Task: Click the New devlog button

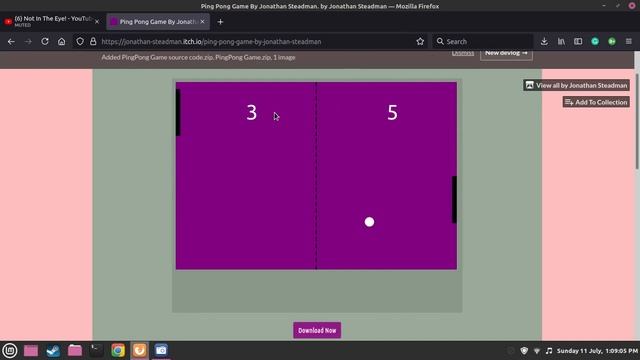Action: pyautogui.click(x=506, y=53)
